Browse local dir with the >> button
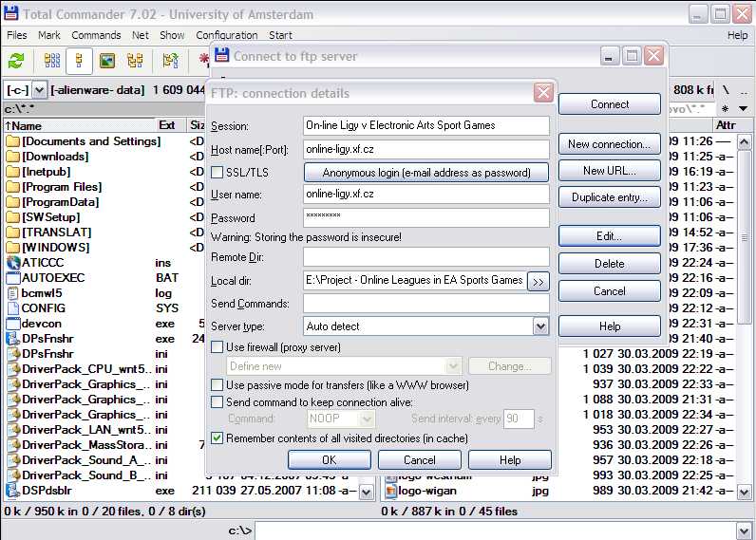 pyautogui.click(x=539, y=281)
